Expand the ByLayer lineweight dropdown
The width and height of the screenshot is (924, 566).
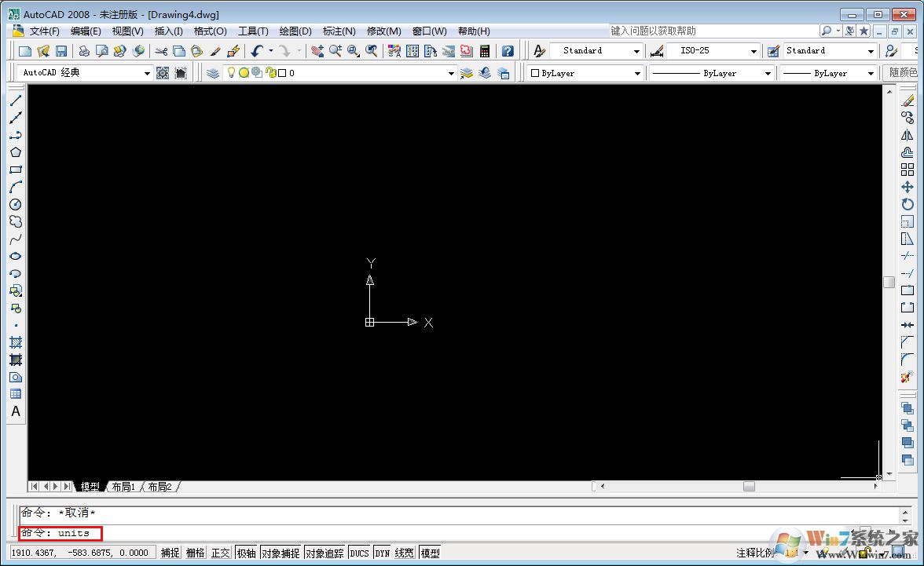pos(871,73)
